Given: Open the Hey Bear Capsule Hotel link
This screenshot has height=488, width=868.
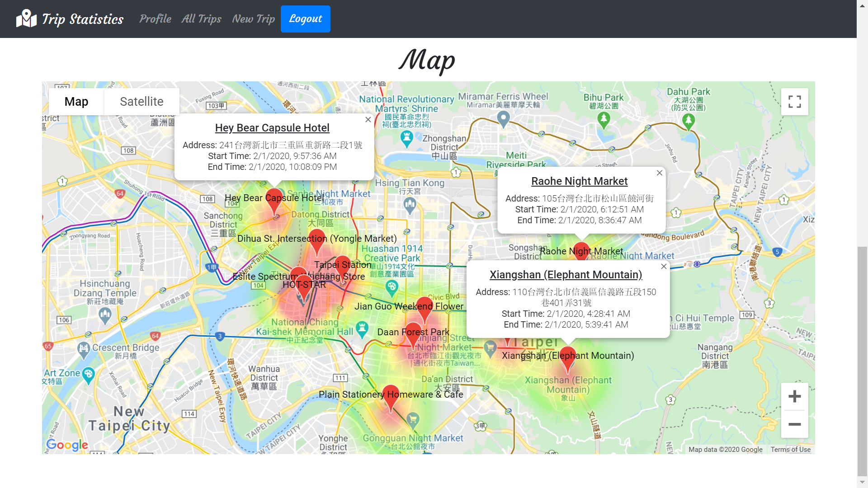Looking at the screenshot, I should click(x=272, y=128).
